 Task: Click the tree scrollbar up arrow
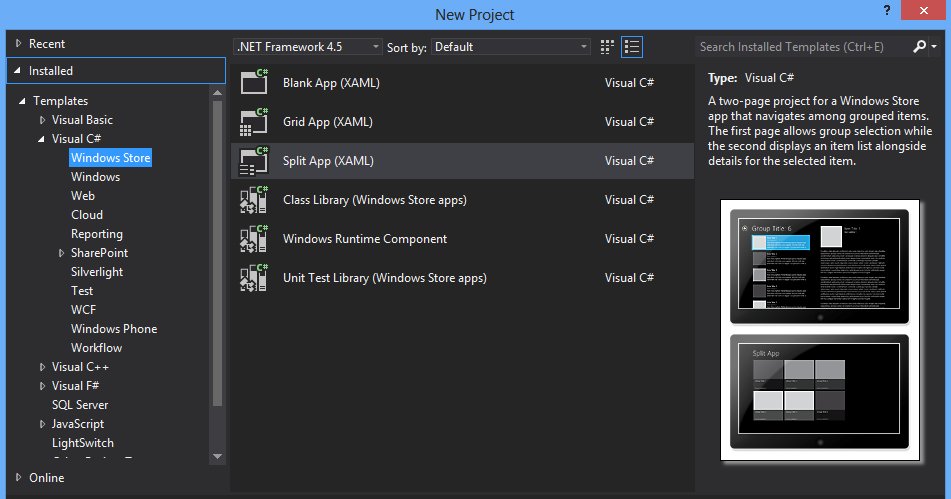pos(217,93)
